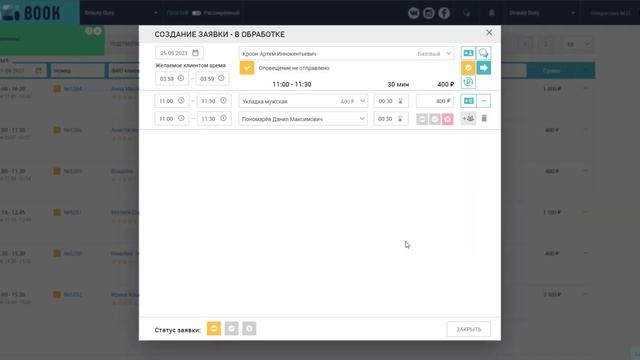Open the card icon in the Укладка мужская row
Viewport: 640px width, 360px height.
coord(469,101)
